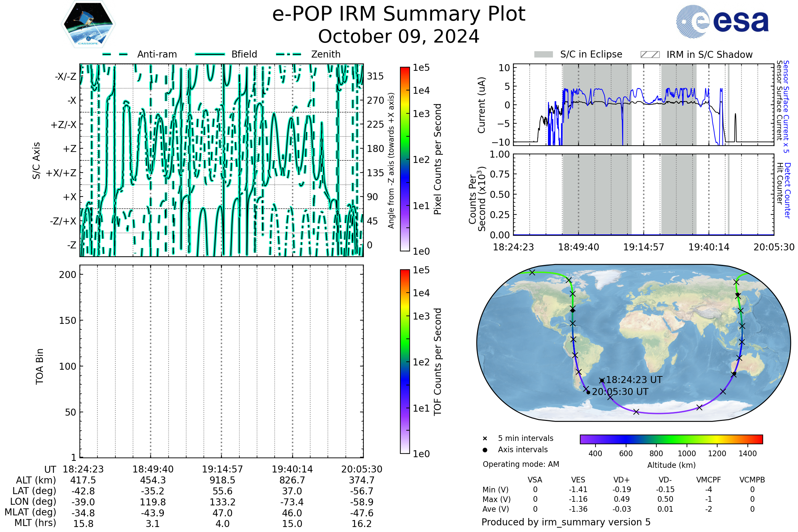Click the VMCPF column header
798x532 pixels.
tap(709, 480)
